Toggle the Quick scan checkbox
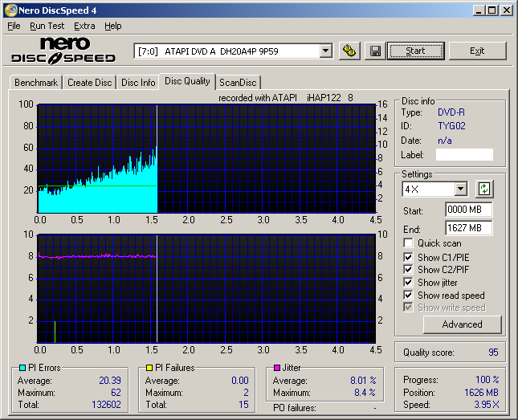Screen dimensions: 518x420 (x=408, y=243)
